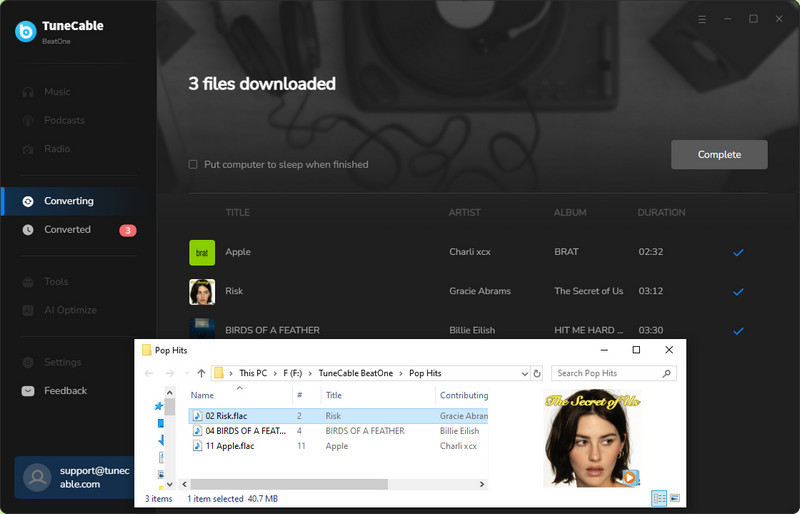Click the Pop Hits breadcrumb in address bar
This screenshot has height=514, width=800.
(x=425, y=373)
